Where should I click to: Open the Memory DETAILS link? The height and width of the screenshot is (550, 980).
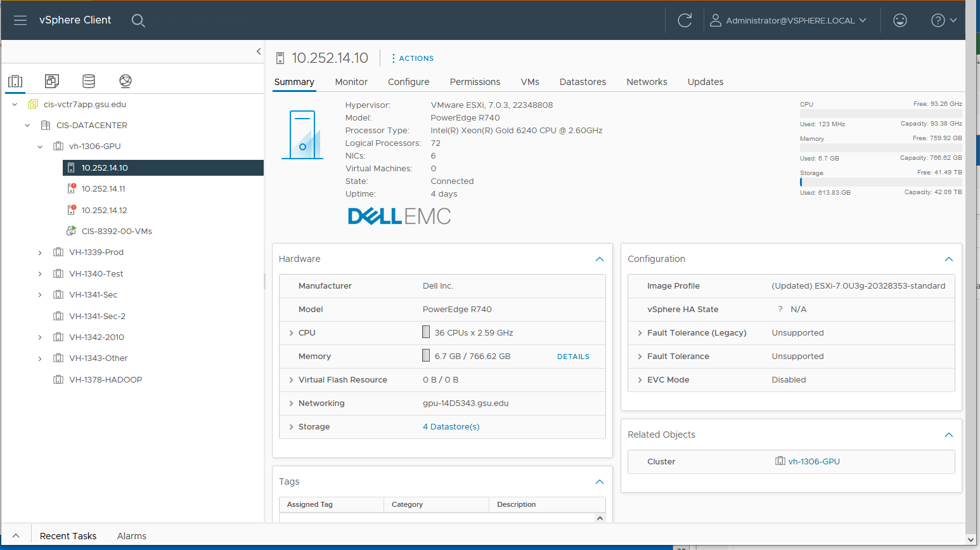(x=573, y=357)
